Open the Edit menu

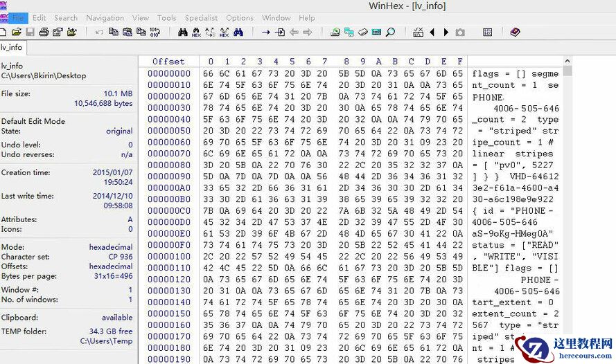point(39,18)
